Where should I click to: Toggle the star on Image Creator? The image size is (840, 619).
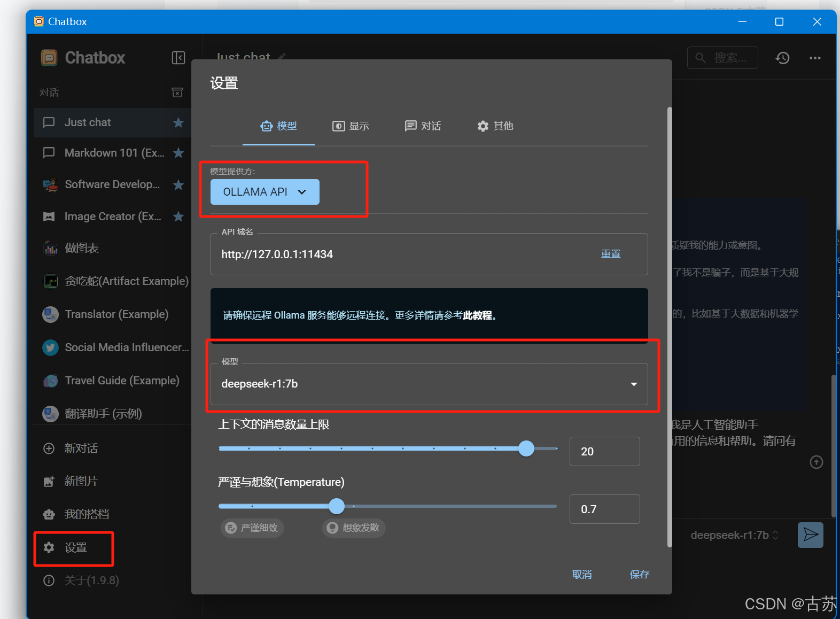click(x=178, y=216)
